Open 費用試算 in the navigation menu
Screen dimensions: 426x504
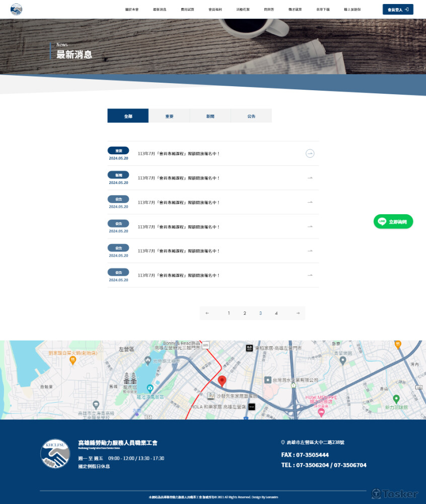(187, 10)
